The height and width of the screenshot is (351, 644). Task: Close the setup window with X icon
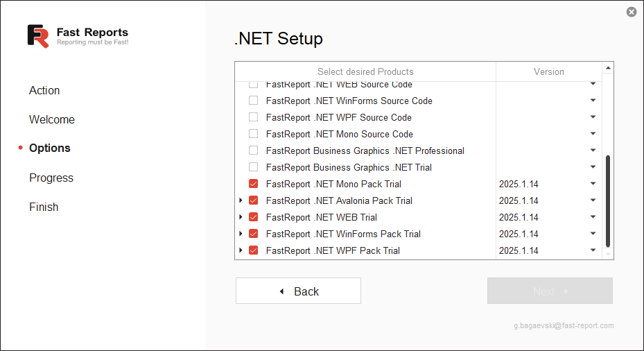point(632,12)
